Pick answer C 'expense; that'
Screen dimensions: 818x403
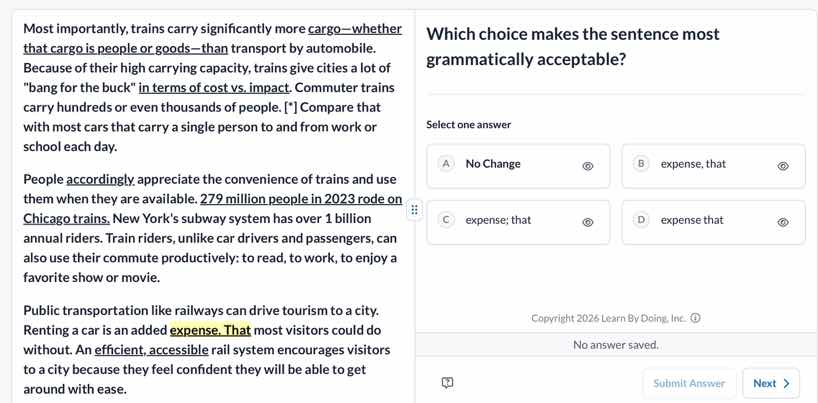click(x=518, y=222)
